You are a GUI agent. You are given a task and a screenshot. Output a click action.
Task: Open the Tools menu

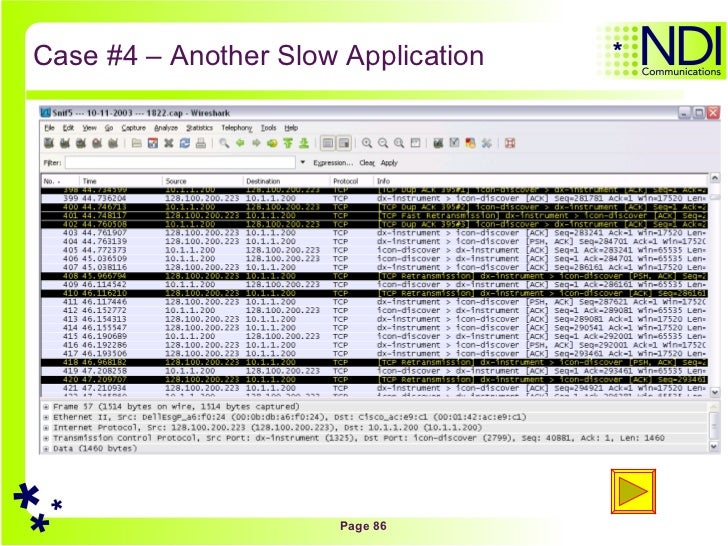tap(268, 128)
